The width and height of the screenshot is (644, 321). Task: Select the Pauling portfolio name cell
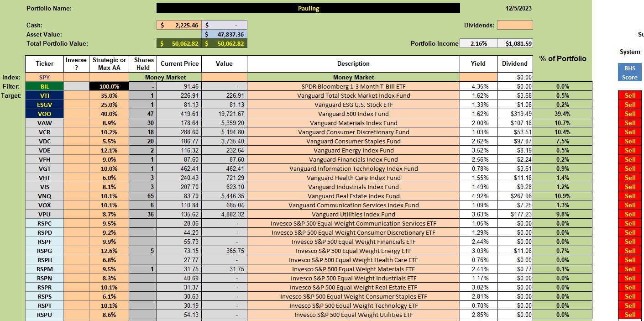pyautogui.click(x=308, y=8)
